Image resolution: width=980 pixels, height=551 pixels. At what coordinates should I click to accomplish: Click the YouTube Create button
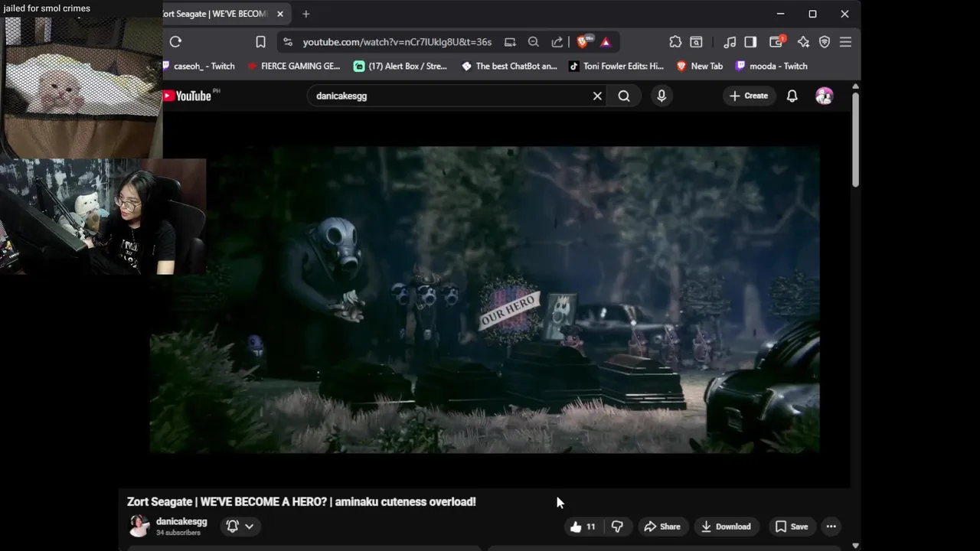(749, 96)
